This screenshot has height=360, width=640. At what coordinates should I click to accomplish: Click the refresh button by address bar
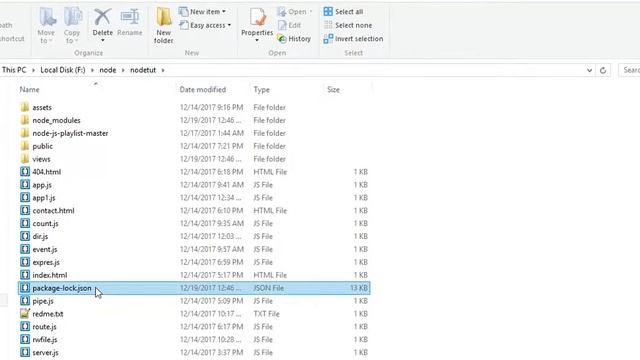point(603,70)
